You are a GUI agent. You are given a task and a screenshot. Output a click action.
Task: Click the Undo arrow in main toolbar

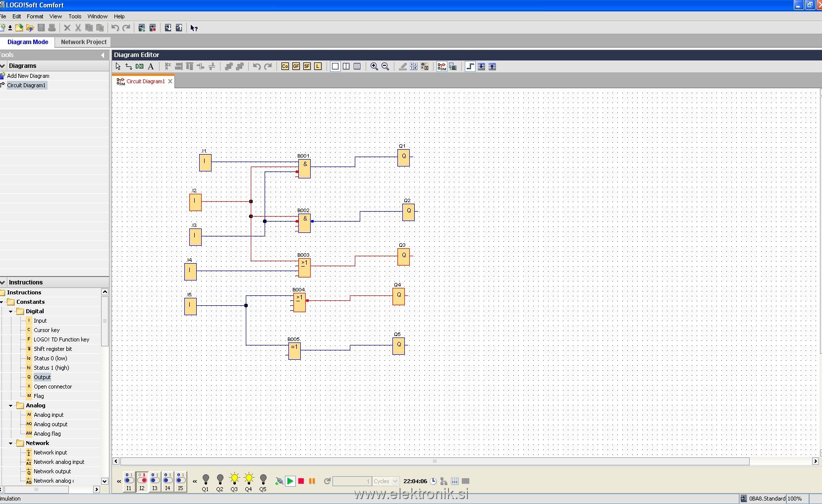point(115,28)
